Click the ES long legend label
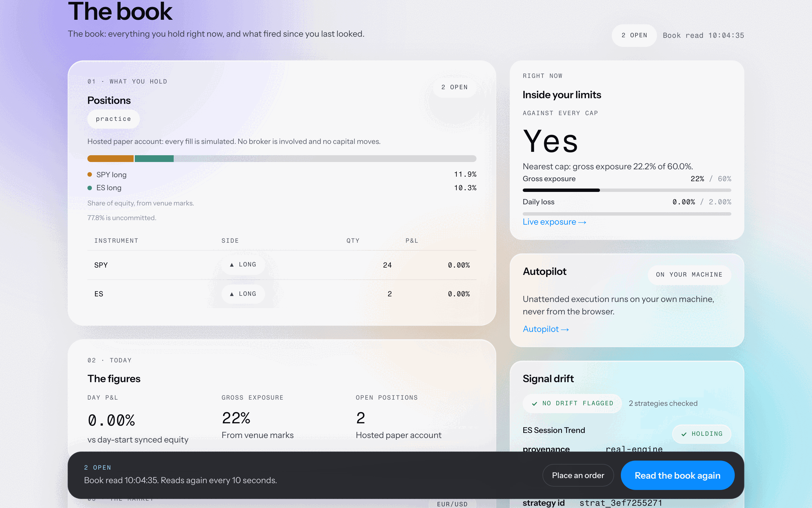 (109, 188)
